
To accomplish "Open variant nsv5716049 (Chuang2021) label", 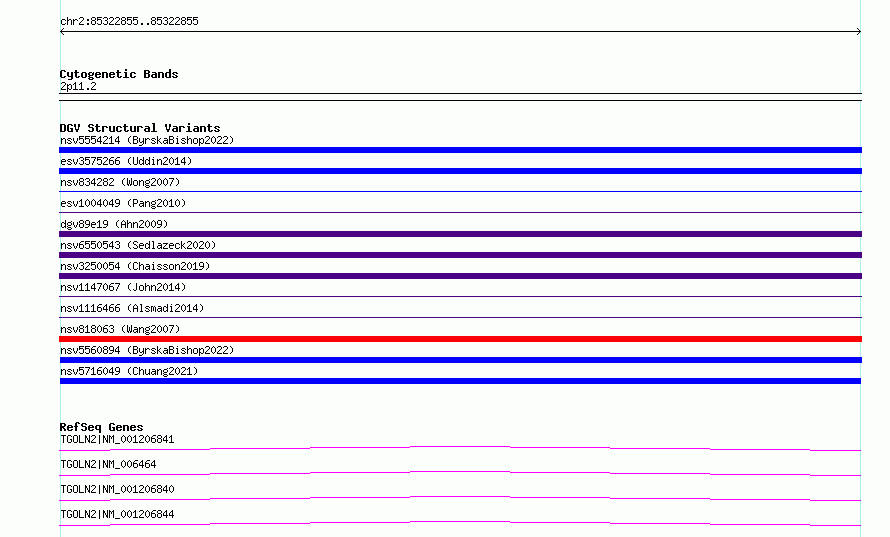I will pyautogui.click(x=129, y=371).
